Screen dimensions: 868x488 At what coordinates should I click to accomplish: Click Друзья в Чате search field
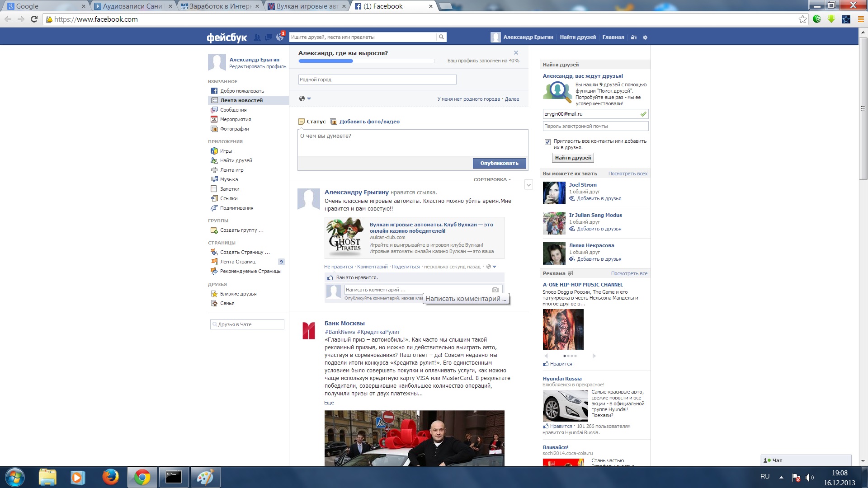click(247, 324)
